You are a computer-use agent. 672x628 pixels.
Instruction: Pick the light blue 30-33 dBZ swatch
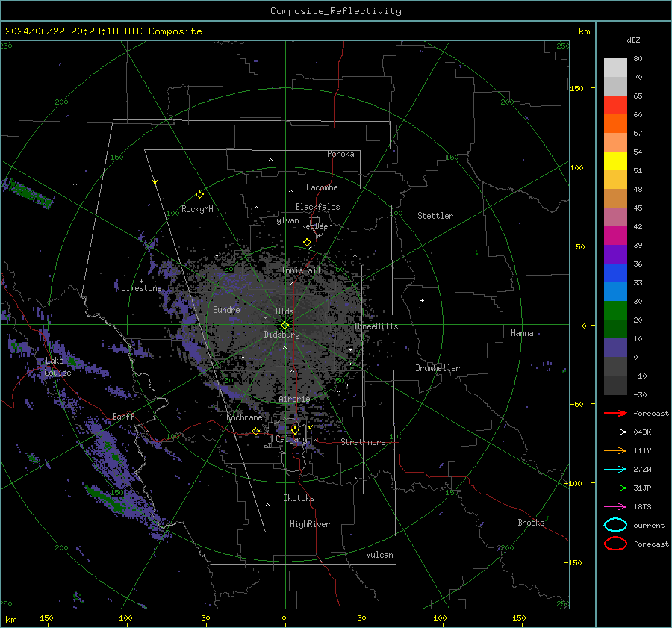point(615,291)
